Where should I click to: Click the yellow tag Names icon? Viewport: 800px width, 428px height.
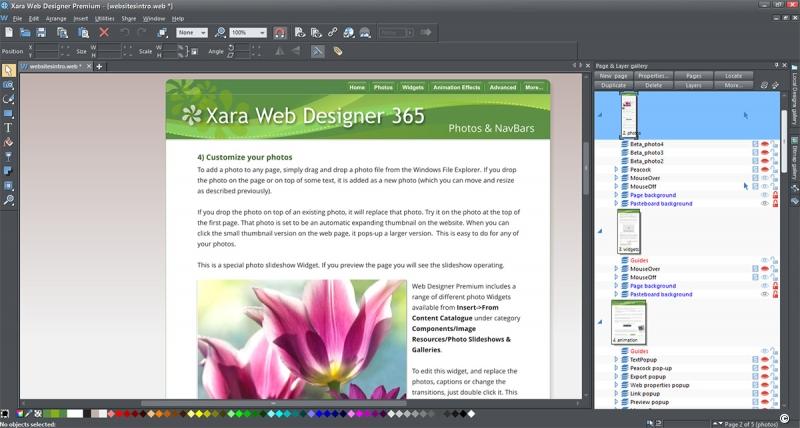click(x=337, y=51)
